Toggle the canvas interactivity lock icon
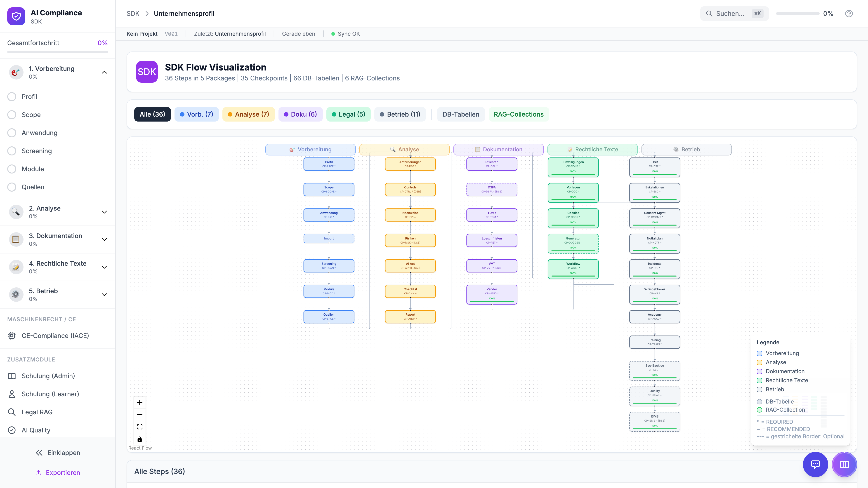The image size is (868, 488). tap(139, 439)
